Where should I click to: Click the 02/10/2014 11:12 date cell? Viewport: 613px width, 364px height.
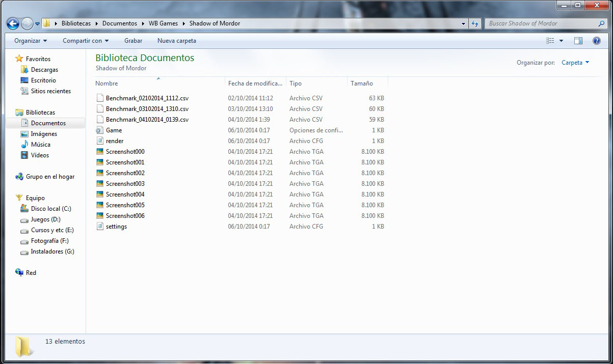click(251, 98)
